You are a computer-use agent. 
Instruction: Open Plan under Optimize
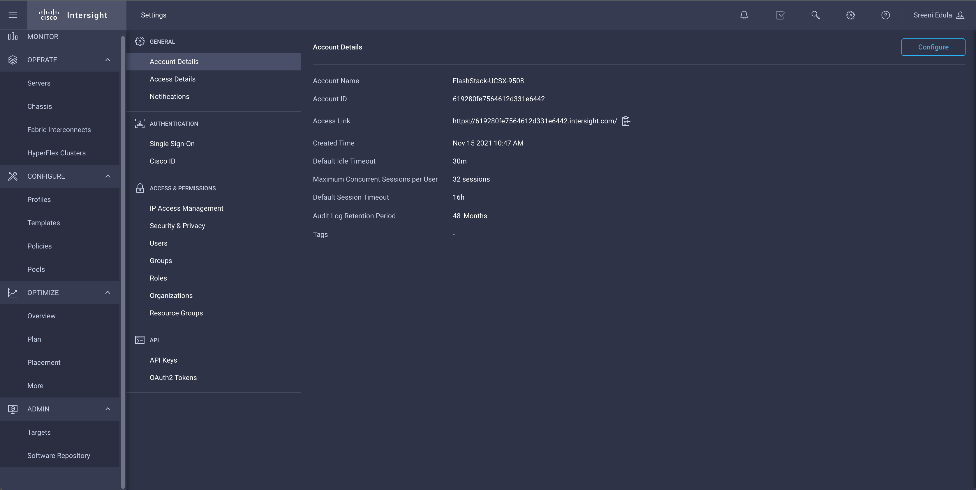pyautogui.click(x=34, y=339)
